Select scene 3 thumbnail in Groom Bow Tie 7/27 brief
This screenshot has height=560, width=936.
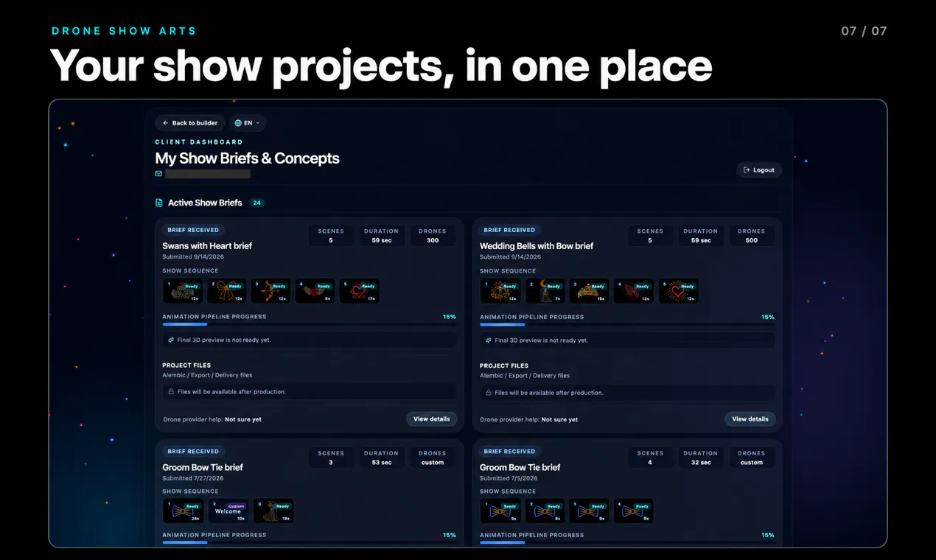coord(273,511)
